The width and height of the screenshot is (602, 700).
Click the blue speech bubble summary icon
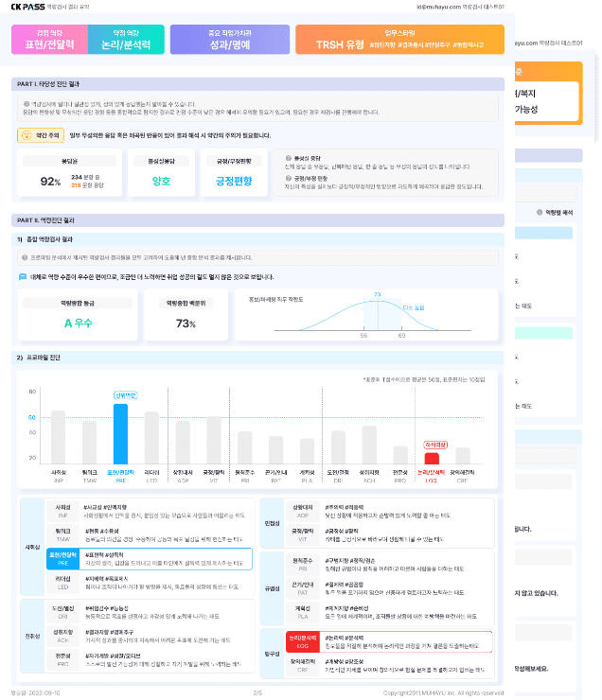coord(23,277)
